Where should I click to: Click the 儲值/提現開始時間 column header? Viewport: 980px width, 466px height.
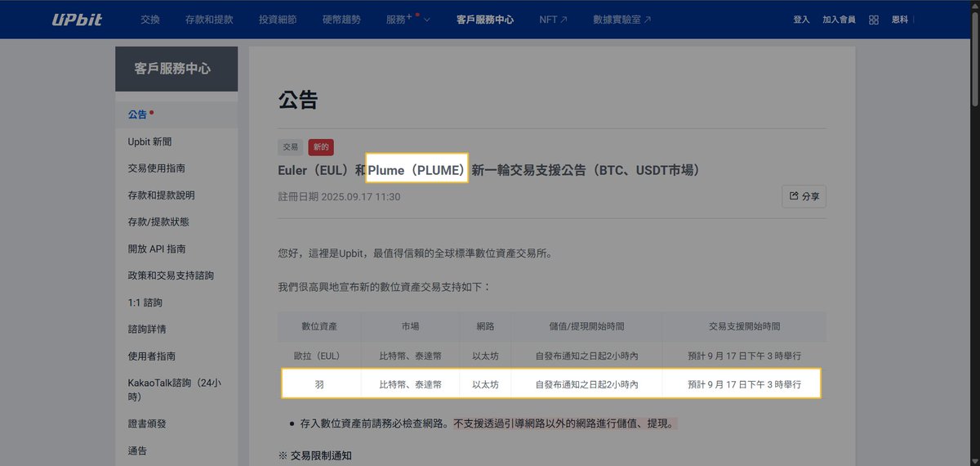[586, 326]
